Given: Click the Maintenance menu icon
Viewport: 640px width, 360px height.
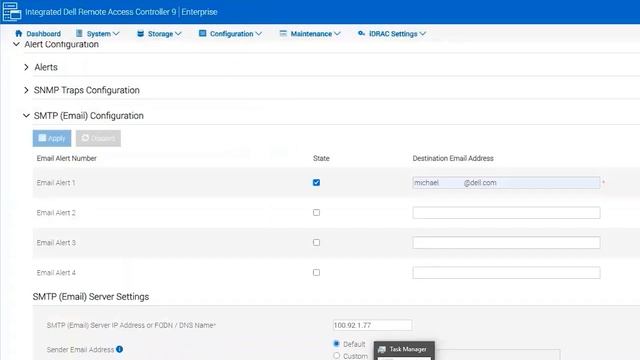Looking at the screenshot, I should click(x=283, y=33).
